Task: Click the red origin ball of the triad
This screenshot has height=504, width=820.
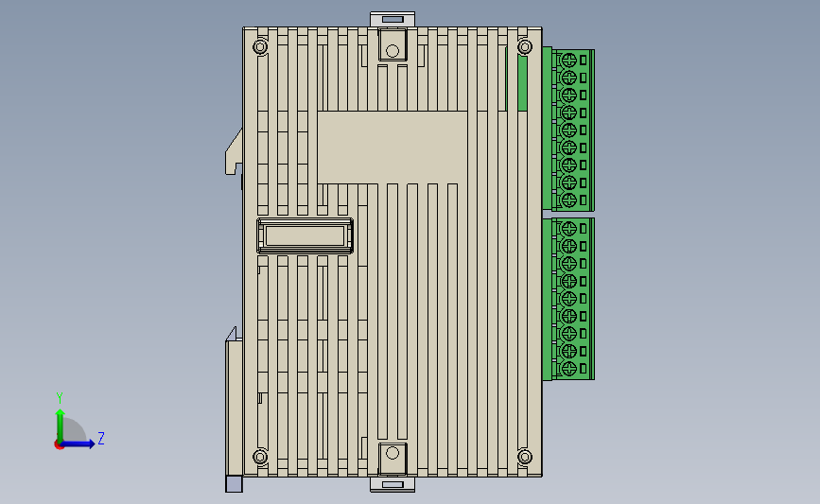Action: click(x=59, y=445)
